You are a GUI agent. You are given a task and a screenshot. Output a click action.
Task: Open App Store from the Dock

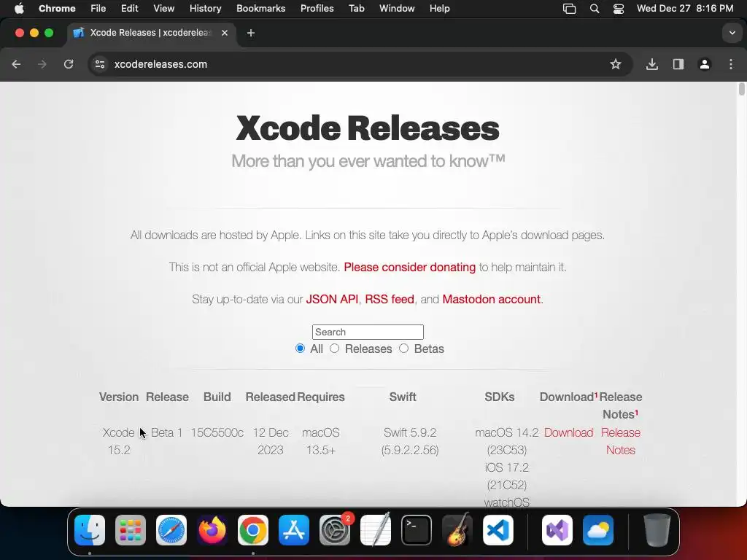click(x=294, y=530)
